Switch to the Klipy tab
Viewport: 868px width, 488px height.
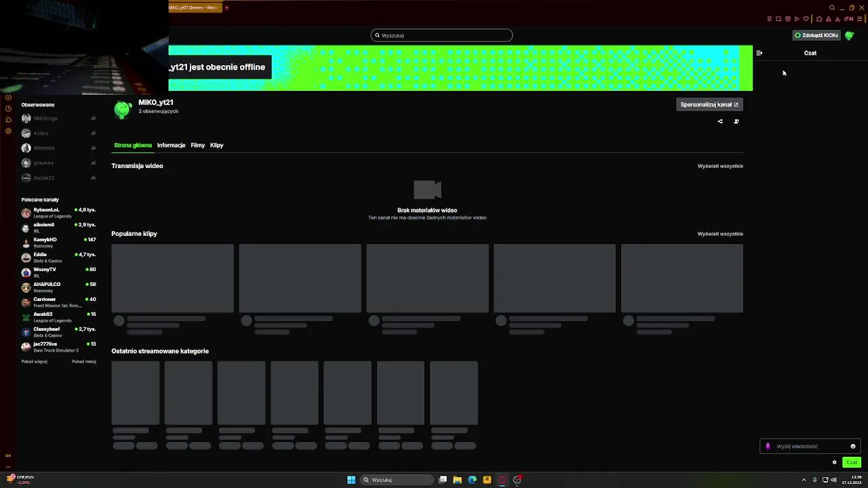216,145
